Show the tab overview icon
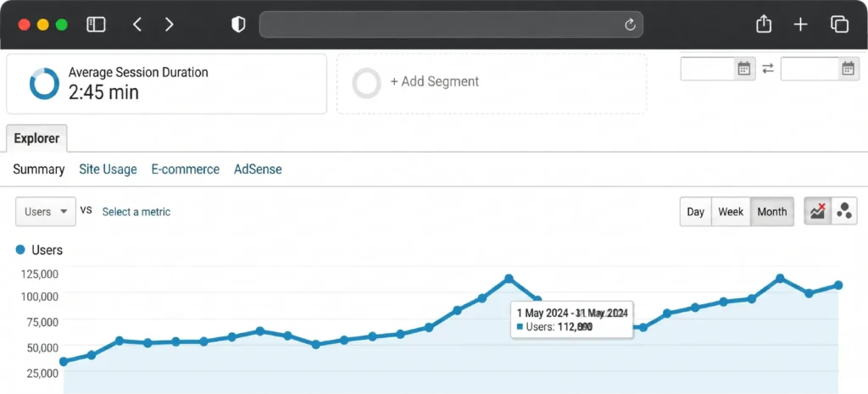 coord(839,25)
